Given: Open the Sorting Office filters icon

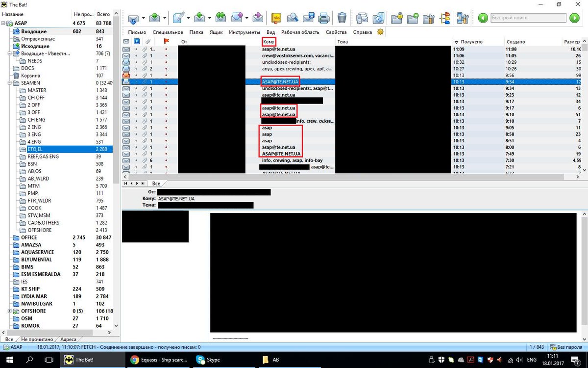Looking at the screenshot, I should click(x=445, y=19).
